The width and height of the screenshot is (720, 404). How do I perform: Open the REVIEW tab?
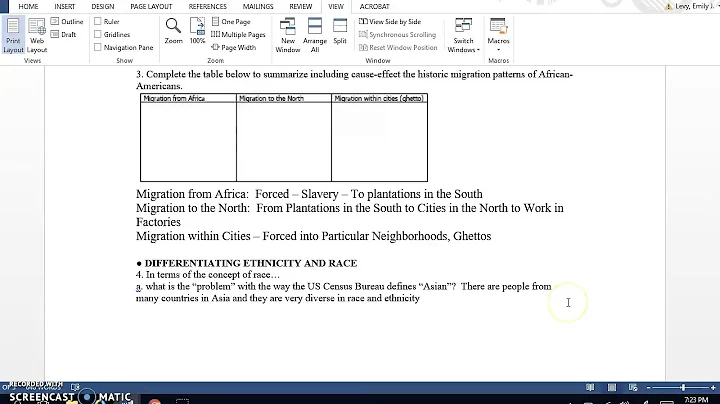coord(301,6)
